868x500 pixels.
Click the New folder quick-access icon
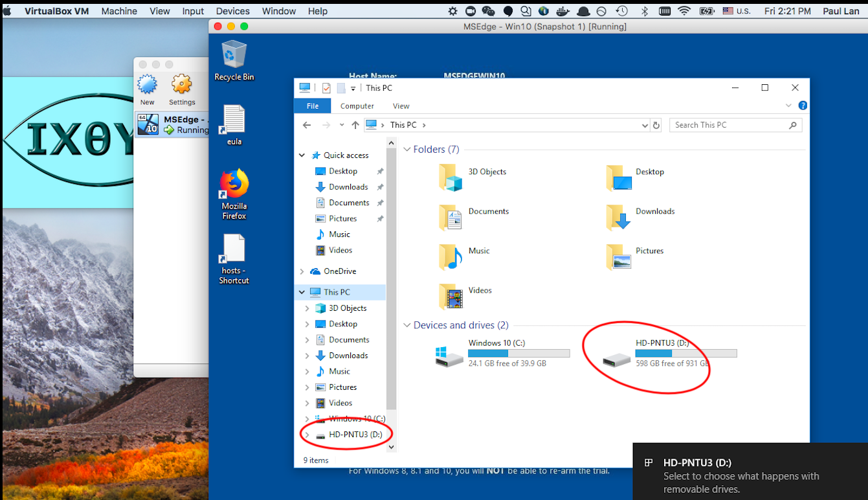point(341,88)
